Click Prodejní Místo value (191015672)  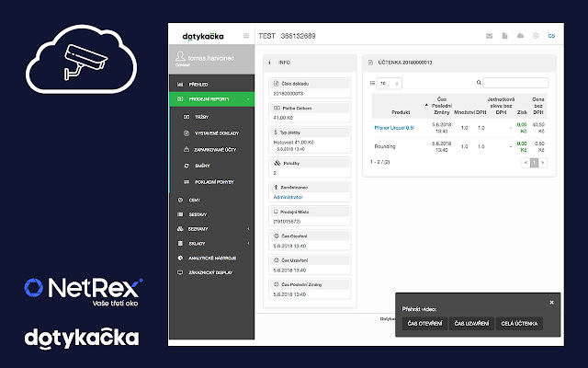[x=287, y=222]
